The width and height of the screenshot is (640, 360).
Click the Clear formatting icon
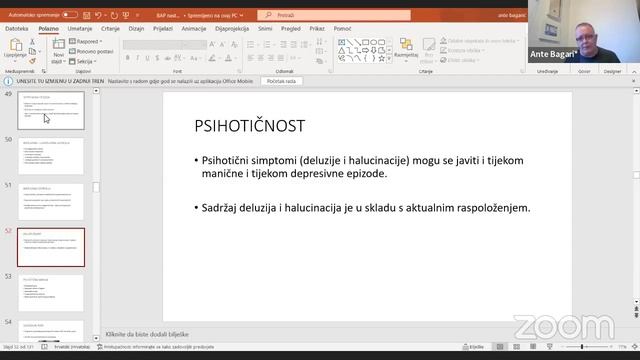coord(234,44)
